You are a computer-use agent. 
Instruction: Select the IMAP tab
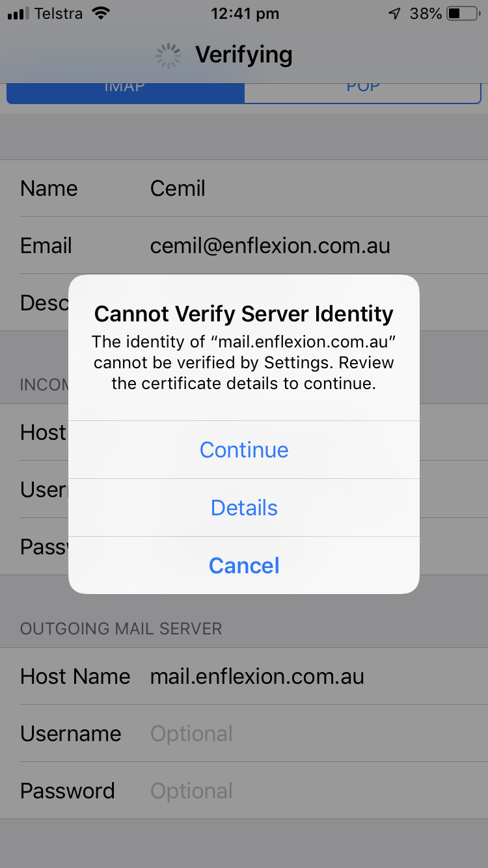point(126,90)
